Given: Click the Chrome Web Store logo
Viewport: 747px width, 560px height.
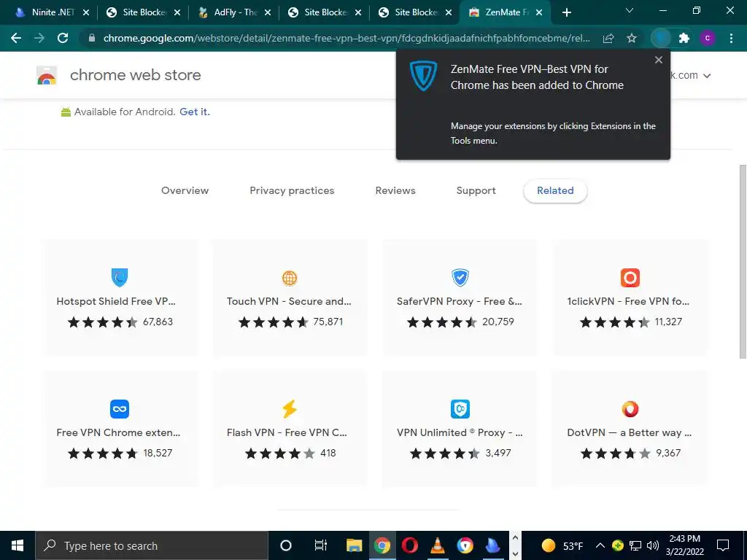Looking at the screenshot, I should [47, 75].
